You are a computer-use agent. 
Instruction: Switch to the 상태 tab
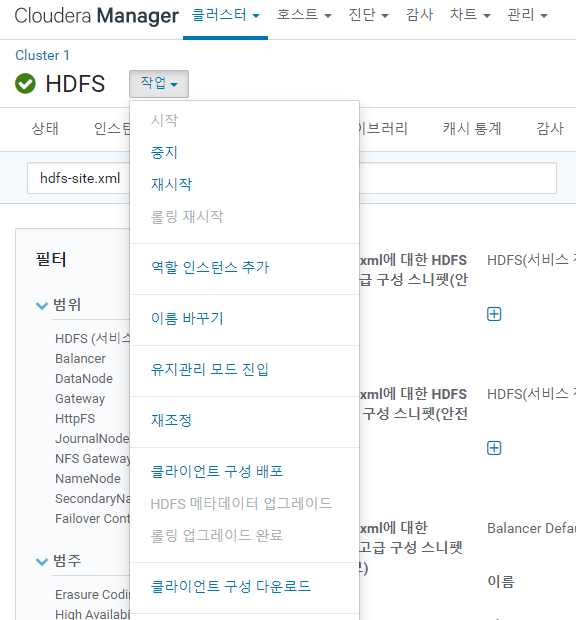(45, 129)
